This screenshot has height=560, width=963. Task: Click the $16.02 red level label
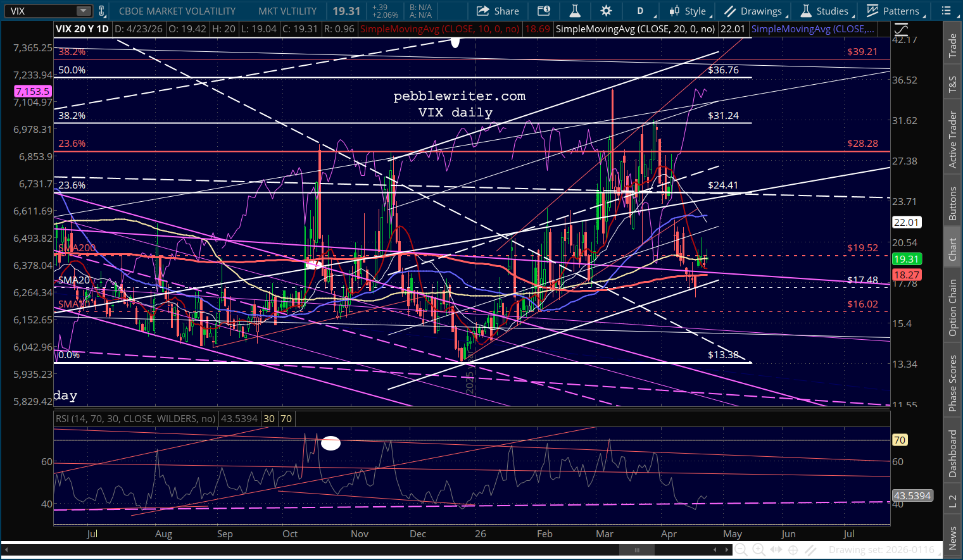[x=862, y=304]
